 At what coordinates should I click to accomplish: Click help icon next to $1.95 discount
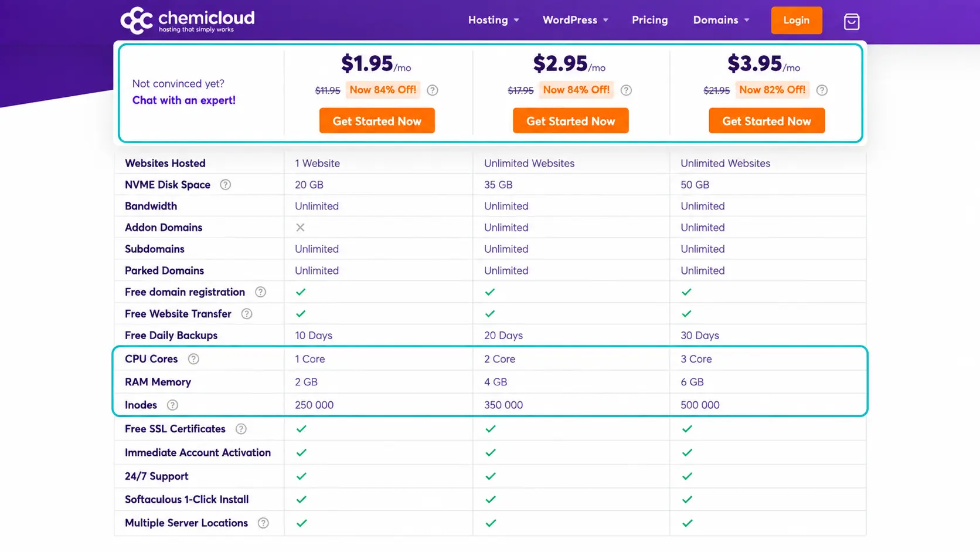[433, 90]
